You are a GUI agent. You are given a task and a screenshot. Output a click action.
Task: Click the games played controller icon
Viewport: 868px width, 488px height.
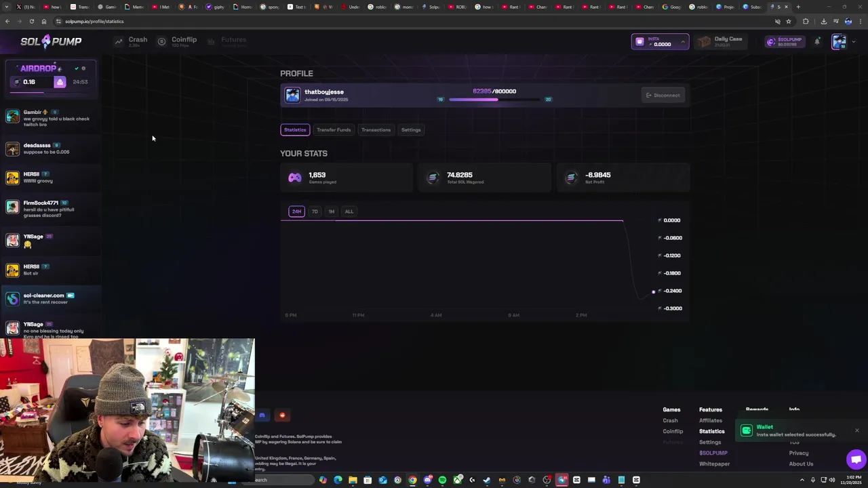(295, 178)
